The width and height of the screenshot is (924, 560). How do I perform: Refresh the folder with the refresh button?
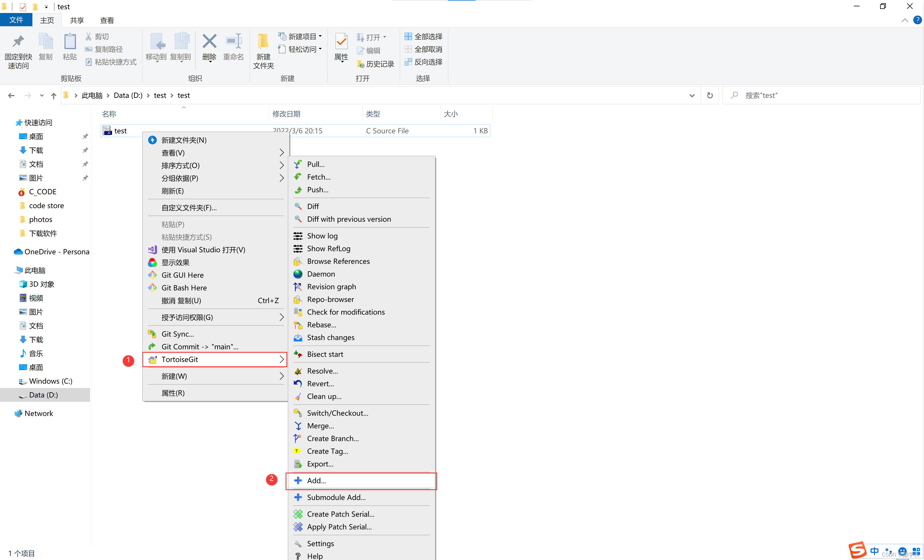pos(710,96)
